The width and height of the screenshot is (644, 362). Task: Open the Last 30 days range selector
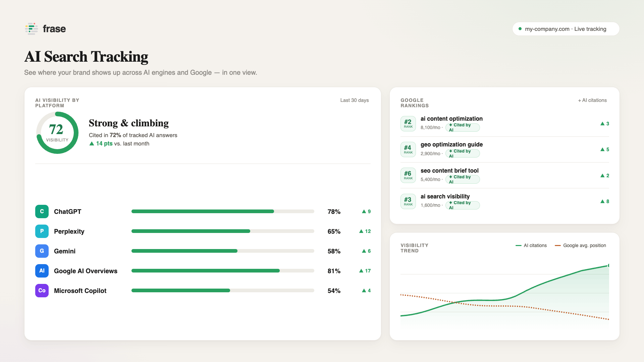(x=355, y=100)
